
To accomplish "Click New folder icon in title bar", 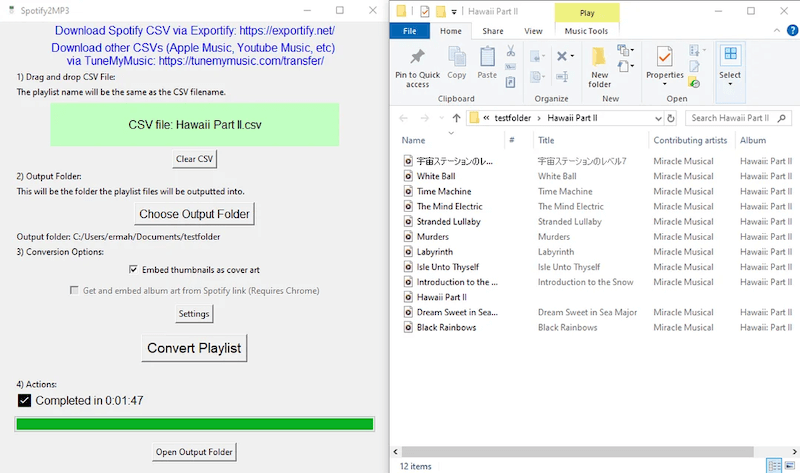I will pyautogui.click(x=440, y=11).
